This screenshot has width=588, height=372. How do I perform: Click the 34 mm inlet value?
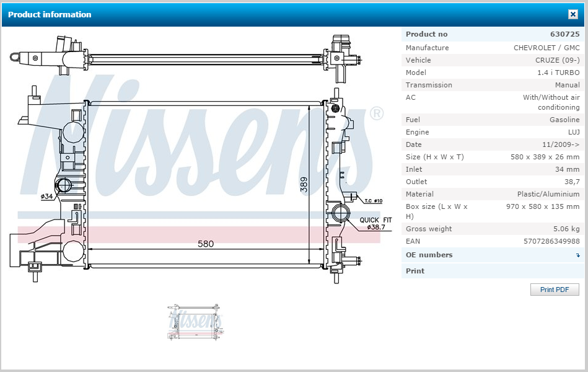click(x=567, y=169)
